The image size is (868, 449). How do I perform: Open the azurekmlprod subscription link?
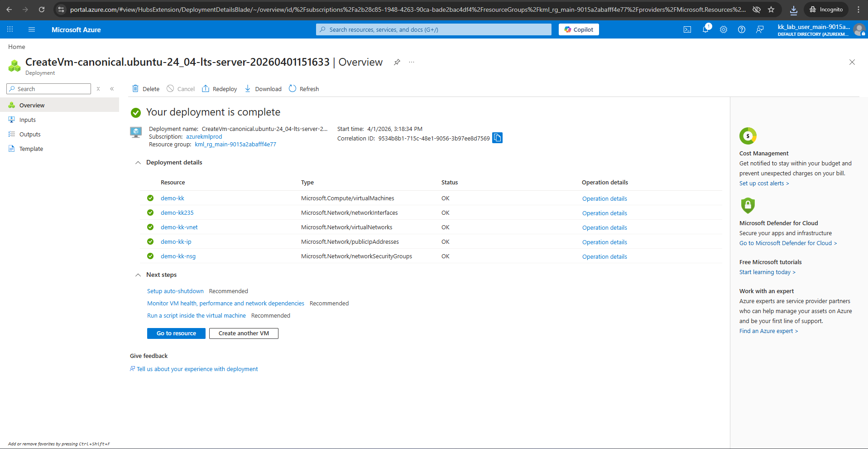coord(204,137)
